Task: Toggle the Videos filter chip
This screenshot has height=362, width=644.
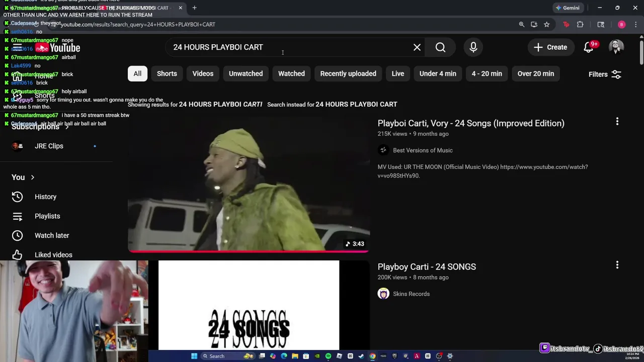Action: click(203, 73)
